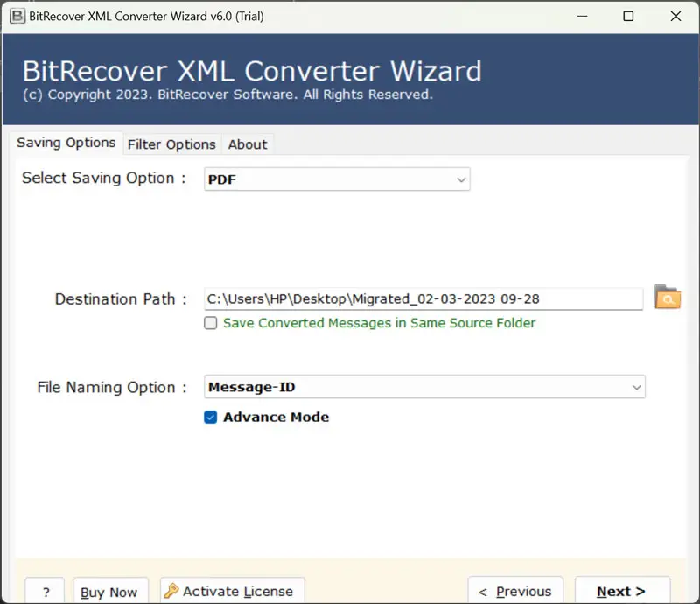700x604 pixels.
Task: Click the BitRecover XML Converter Wizard banner title
Action: coord(252,71)
